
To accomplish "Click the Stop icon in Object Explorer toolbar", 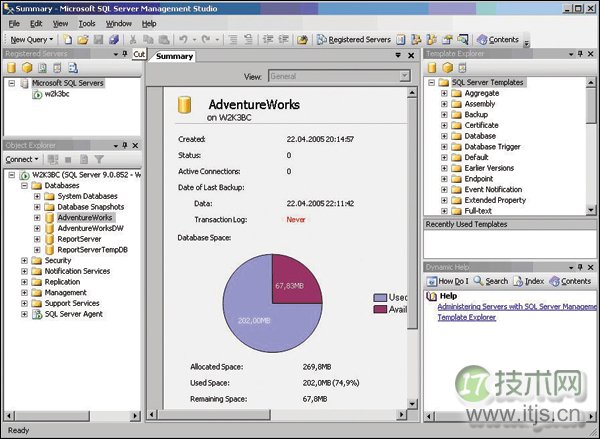I will click(68, 159).
